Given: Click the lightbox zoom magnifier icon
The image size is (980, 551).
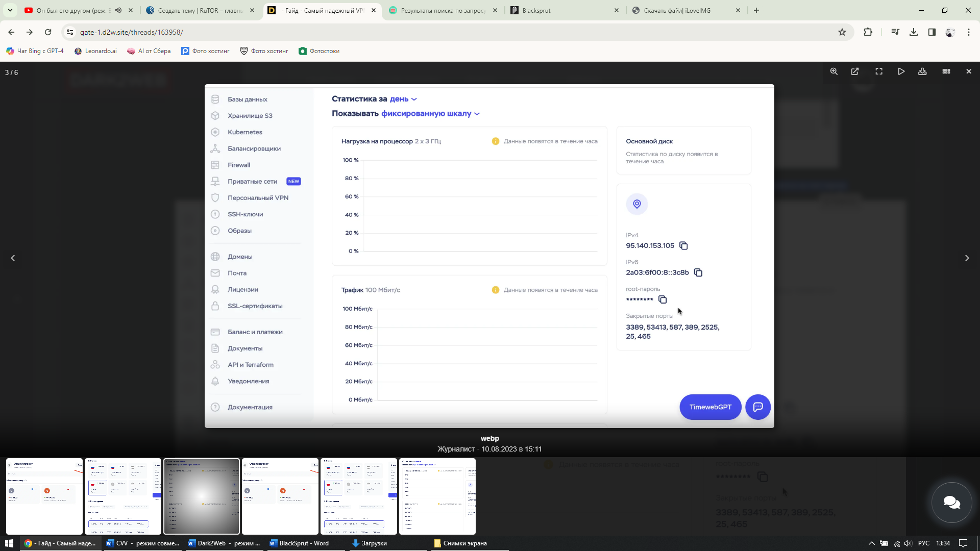Looking at the screenshot, I should point(834,71).
